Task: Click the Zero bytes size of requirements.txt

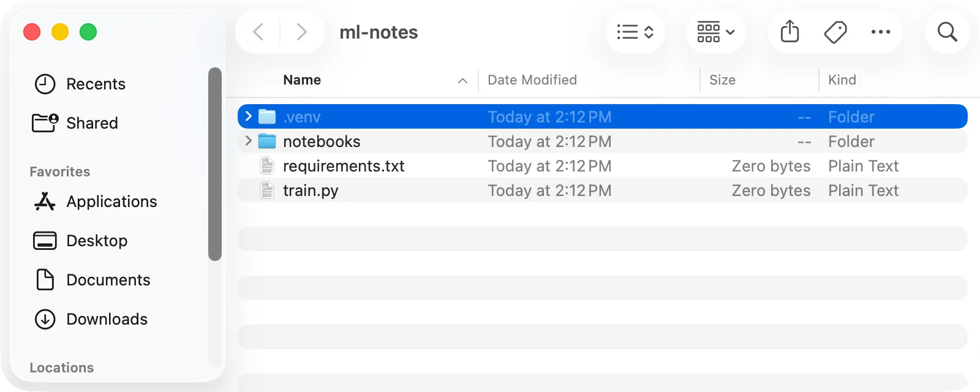Action: pyautogui.click(x=771, y=166)
